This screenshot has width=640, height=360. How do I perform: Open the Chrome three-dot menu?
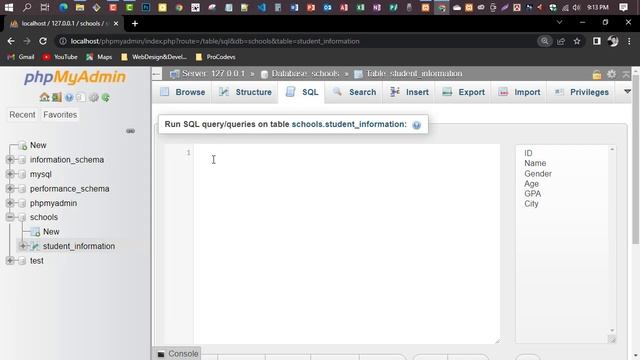click(x=629, y=41)
